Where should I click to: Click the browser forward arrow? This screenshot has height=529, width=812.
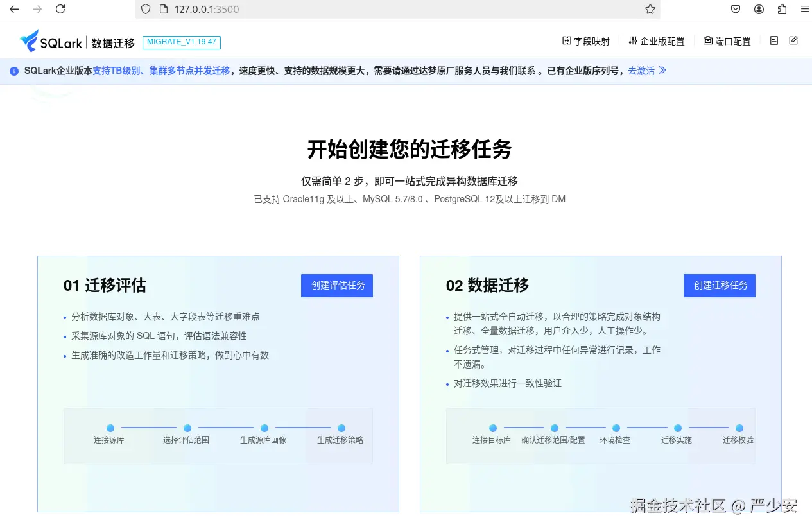37,9
